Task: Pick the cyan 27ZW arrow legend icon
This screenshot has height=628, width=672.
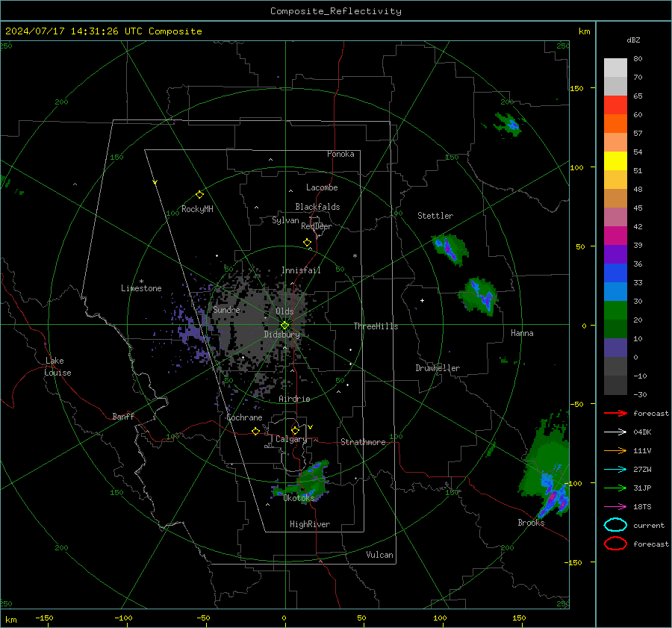Action: coord(615,470)
